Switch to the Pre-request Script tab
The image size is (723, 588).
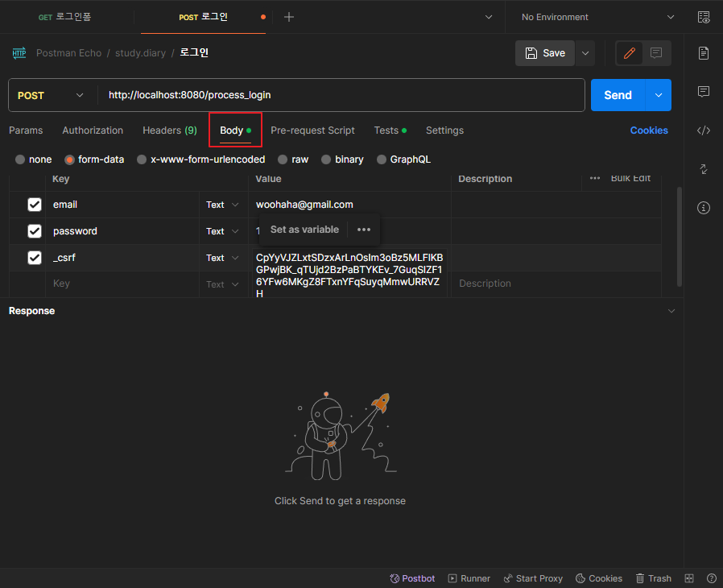pos(312,130)
